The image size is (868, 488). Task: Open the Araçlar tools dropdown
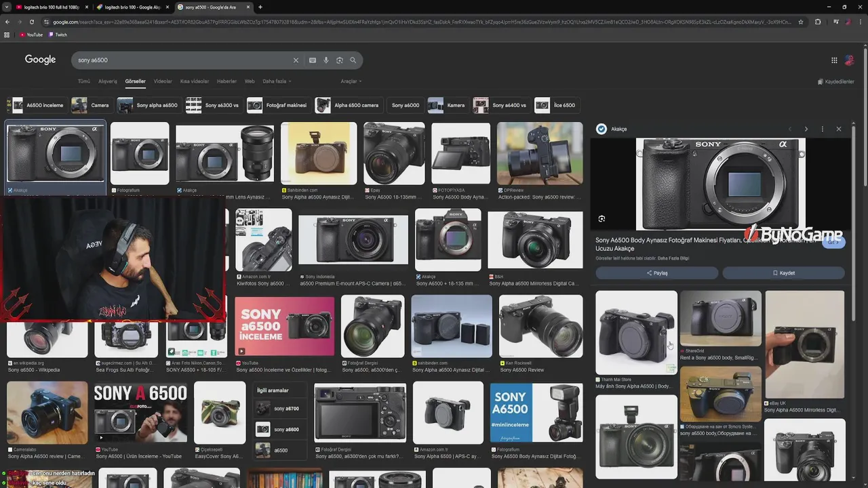pyautogui.click(x=351, y=81)
